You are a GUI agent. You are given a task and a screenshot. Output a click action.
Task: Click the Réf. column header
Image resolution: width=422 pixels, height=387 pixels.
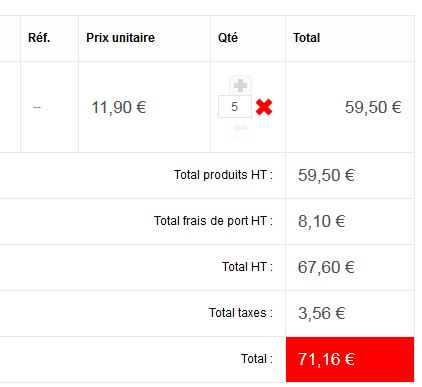tap(39, 38)
